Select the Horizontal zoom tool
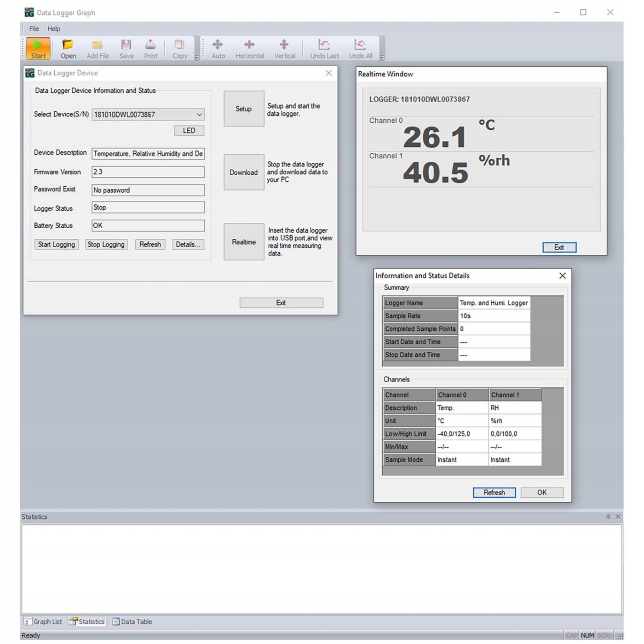This screenshot has height=644, width=644. [249, 47]
